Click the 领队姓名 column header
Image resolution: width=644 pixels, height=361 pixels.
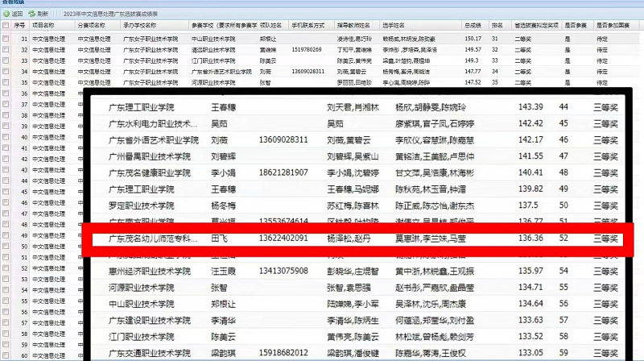tap(270, 26)
